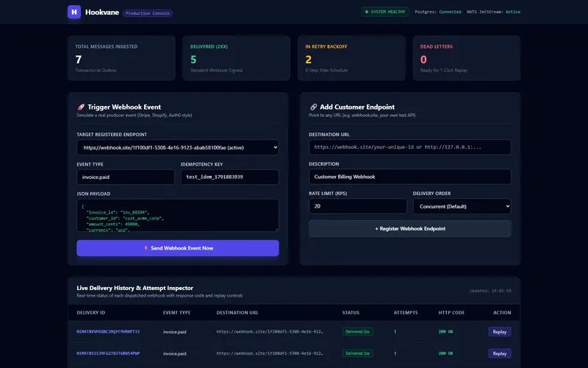The image size is (588, 368).
Task: Click the Register Webhook Endpoint button
Action: [410, 228]
